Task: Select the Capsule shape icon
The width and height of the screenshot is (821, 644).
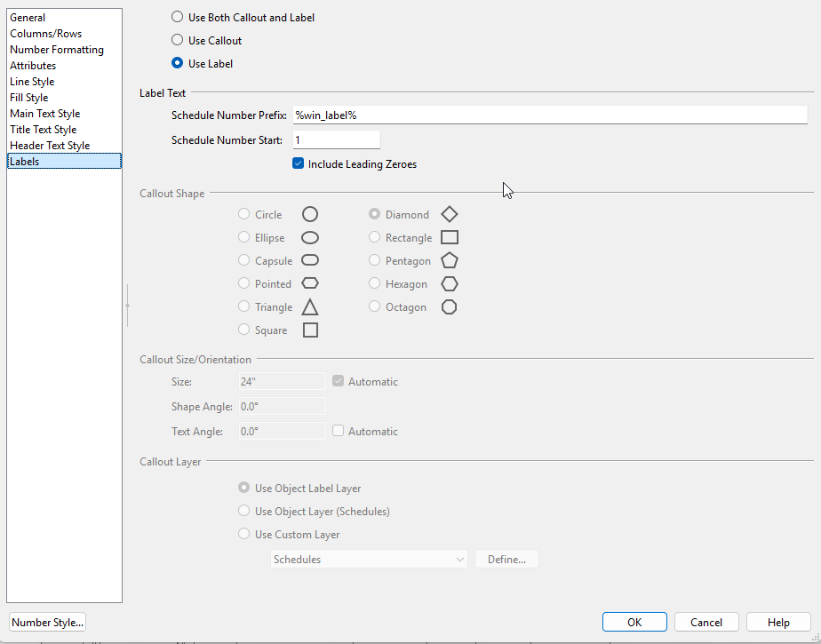Action: click(x=310, y=261)
